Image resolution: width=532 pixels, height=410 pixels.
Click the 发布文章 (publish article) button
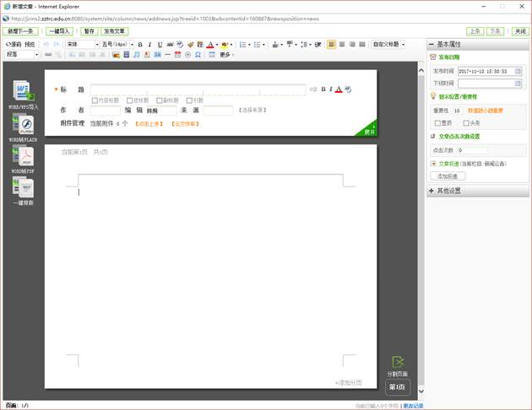(115, 30)
